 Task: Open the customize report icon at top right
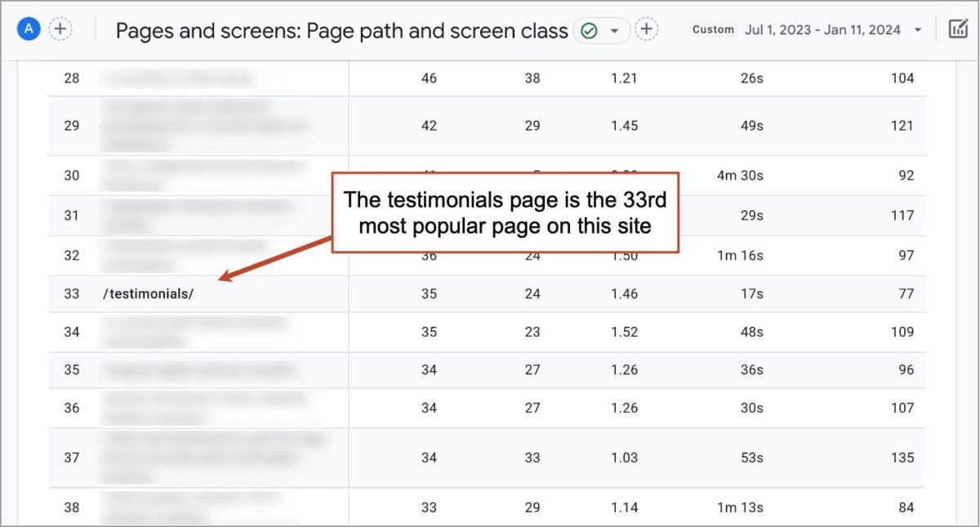tap(959, 27)
